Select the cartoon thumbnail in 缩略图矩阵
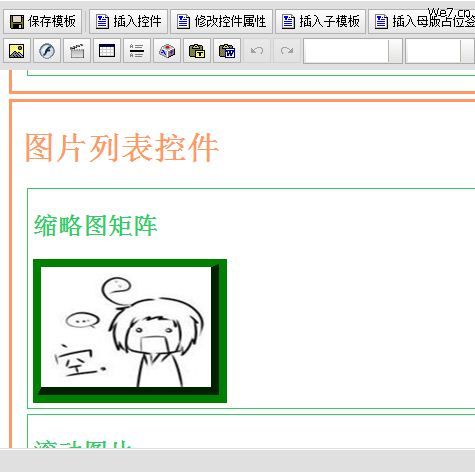This screenshot has width=475, height=472. [x=130, y=331]
